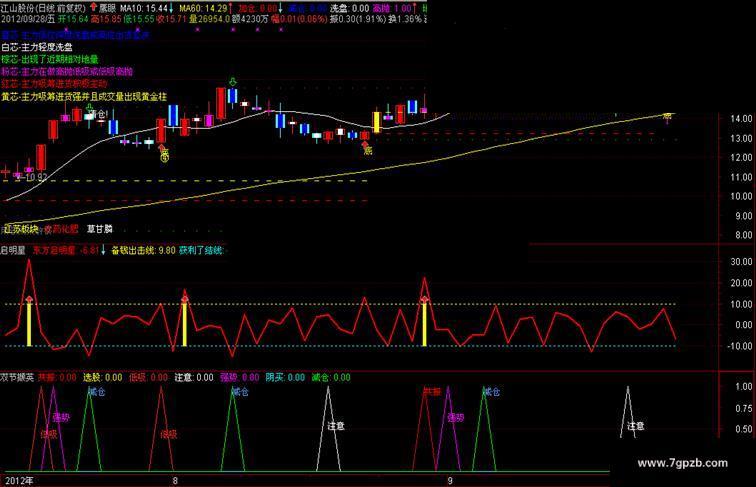Click the low price 低15.55

point(139,19)
